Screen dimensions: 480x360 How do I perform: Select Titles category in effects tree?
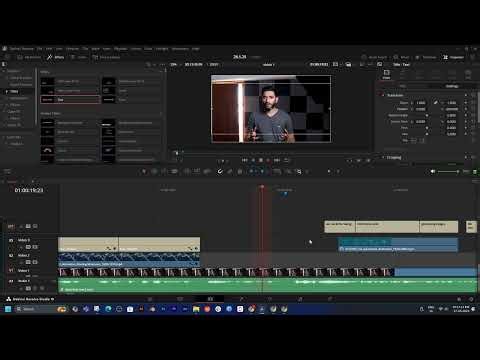tap(14, 91)
